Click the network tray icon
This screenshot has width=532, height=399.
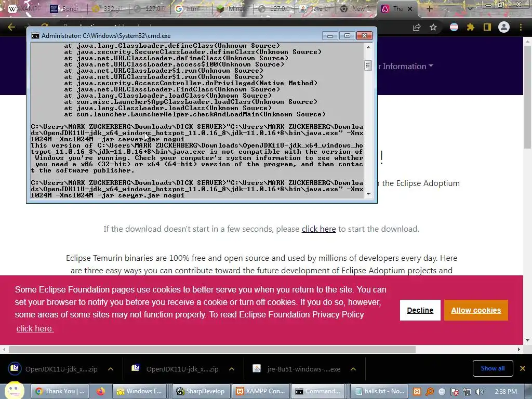coord(467,392)
